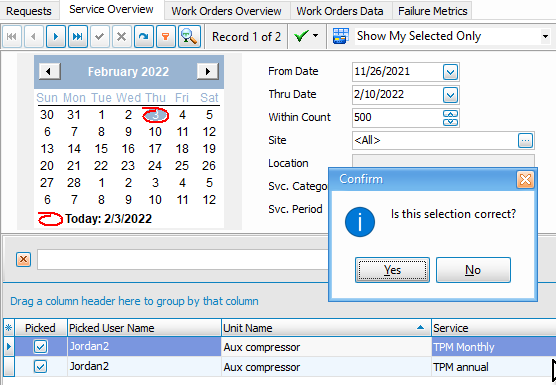The width and height of the screenshot is (556, 385).
Task: Cancel edit X icon in navigator
Action: point(122,36)
